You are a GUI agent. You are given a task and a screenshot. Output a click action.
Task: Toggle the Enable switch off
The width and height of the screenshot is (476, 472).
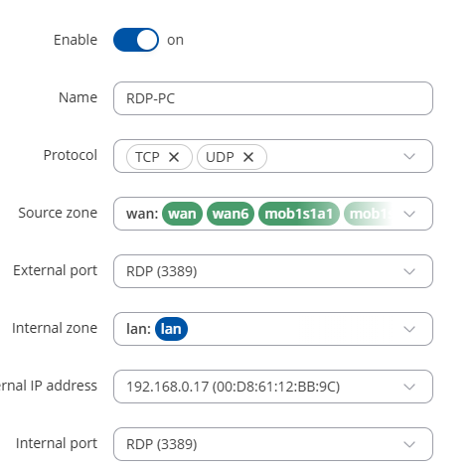[x=136, y=40]
